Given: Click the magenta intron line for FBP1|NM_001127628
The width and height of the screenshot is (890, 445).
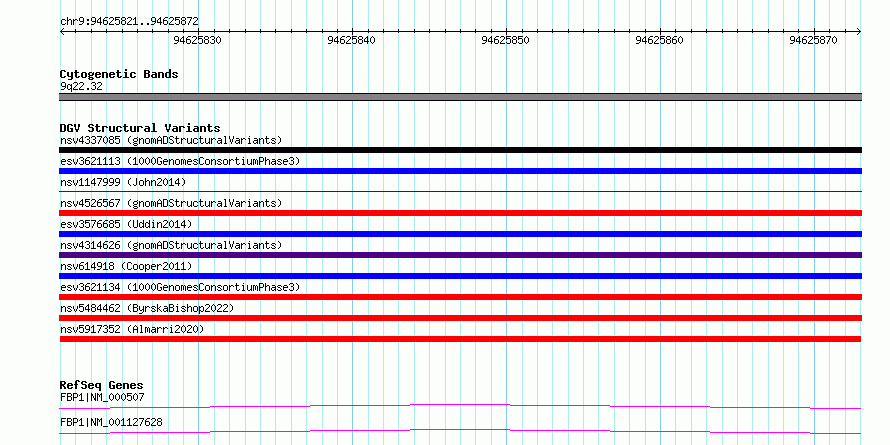Looking at the screenshot, I should tap(460, 431).
